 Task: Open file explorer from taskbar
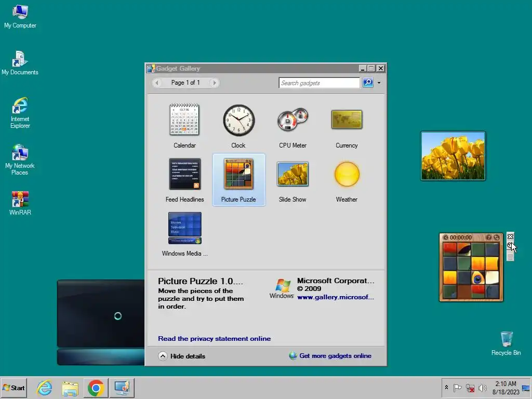pos(70,388)
